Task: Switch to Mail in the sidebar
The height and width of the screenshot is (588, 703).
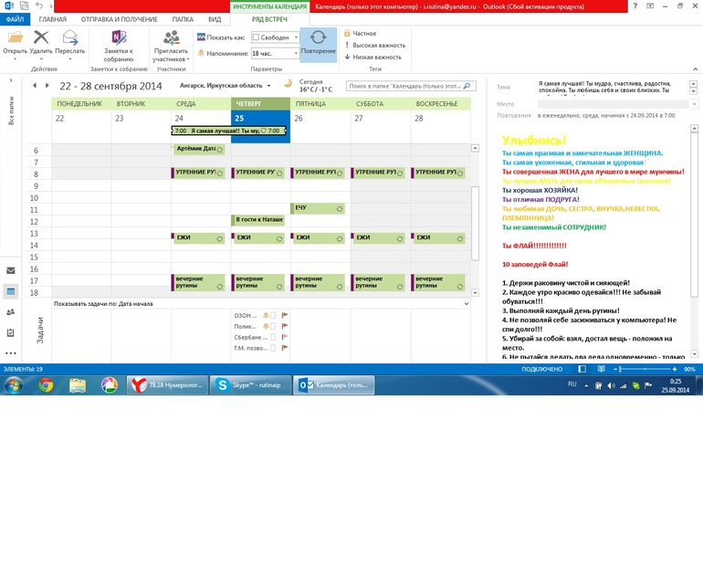Action: click(11, 270)
